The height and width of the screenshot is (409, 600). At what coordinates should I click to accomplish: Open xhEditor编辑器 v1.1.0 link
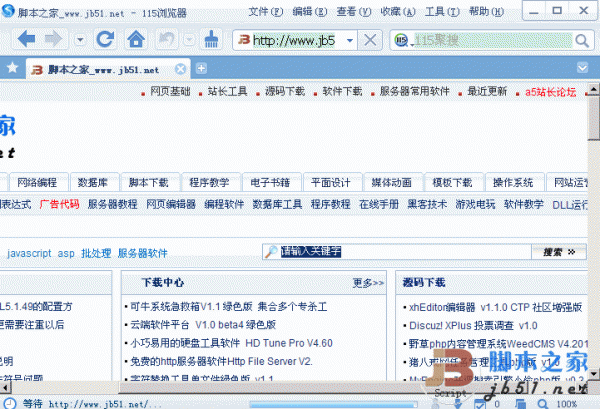point(496,307)
